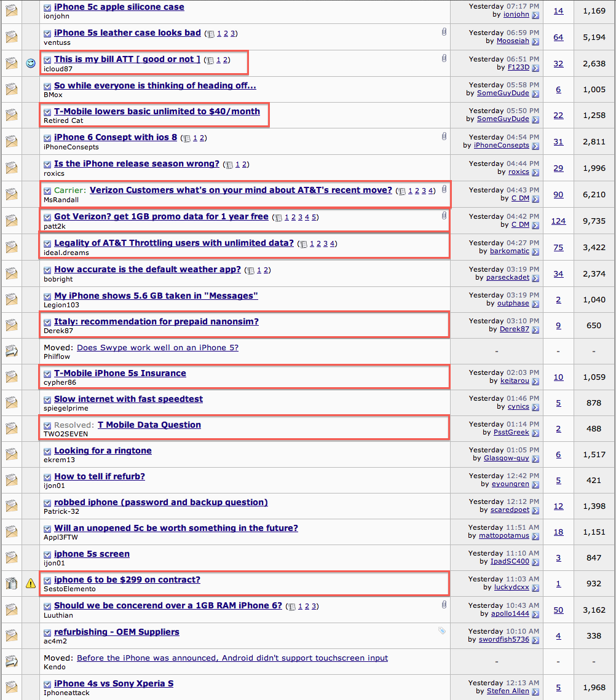
Task: Open My iPhone shows 5.6 GB taken in Messages
Action: tap(156, 296)
